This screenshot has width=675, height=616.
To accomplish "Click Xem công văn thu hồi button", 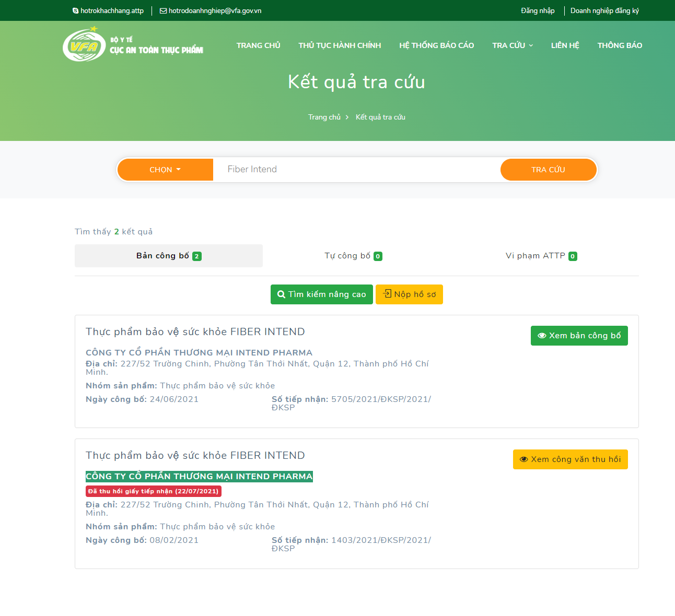I will (x=571, y=459).
